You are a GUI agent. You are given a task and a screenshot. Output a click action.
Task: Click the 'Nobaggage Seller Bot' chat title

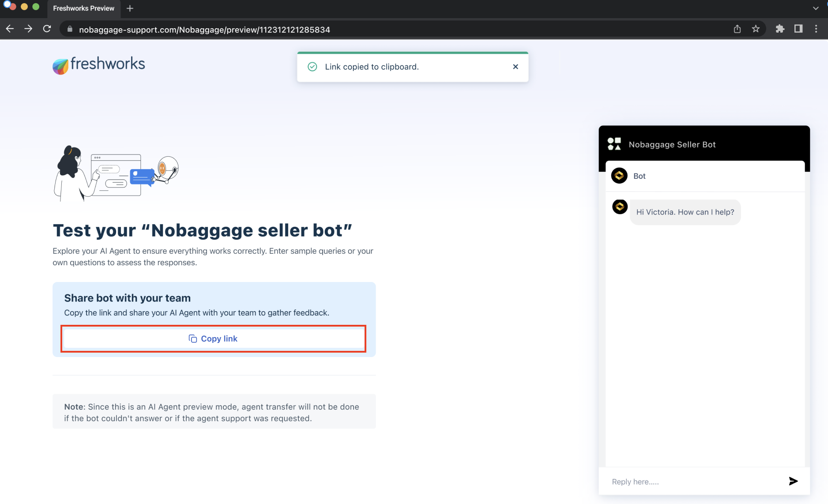[672, 144]
